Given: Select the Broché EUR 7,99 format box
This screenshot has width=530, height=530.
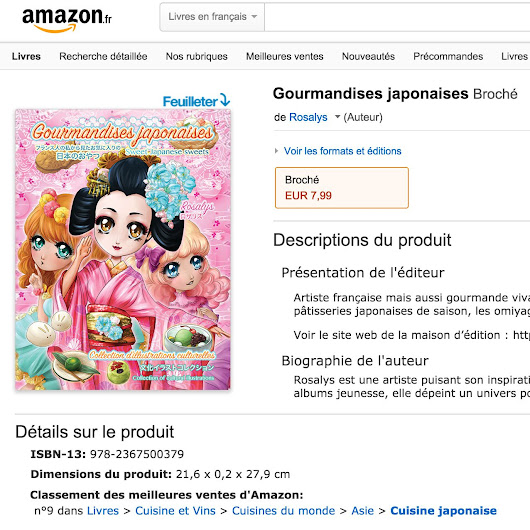Looking at the screenshot, I should 342,188.
